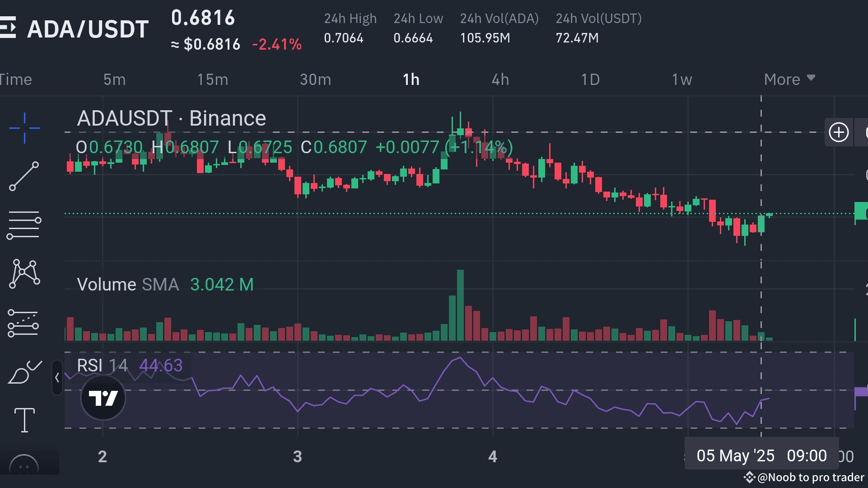Select the text annotation tool
868x488 pixels.
pos(24,420)
